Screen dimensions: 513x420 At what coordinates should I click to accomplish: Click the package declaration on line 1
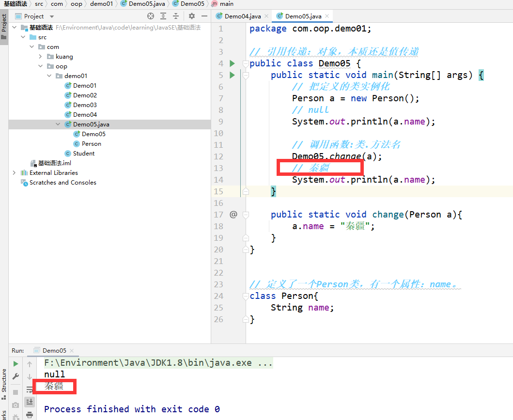coord(310,29)
